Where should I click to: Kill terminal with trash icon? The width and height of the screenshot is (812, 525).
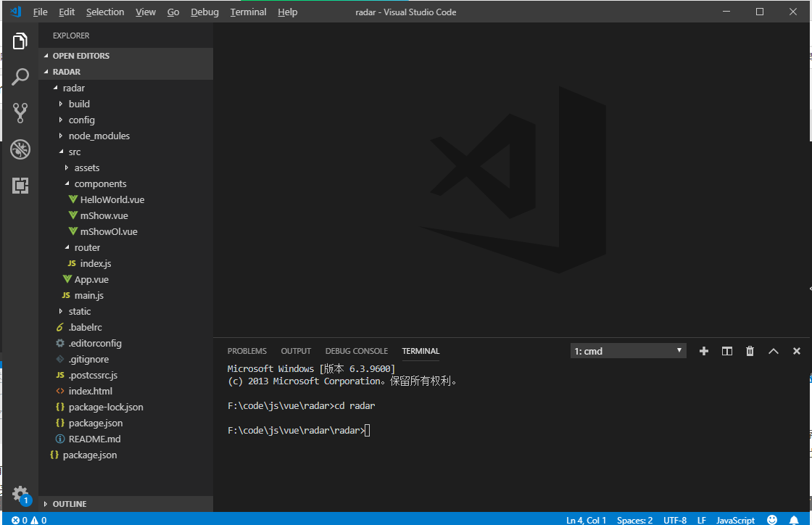point(750,351)
